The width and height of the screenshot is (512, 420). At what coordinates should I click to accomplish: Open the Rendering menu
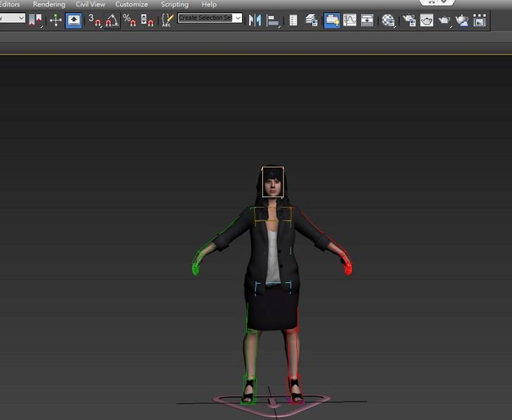(x=49, y=4)
